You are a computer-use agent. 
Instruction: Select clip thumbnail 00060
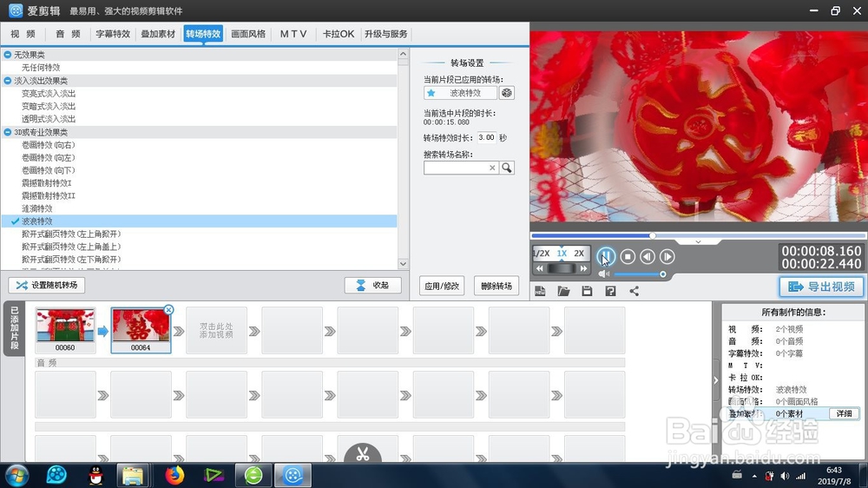65,331
